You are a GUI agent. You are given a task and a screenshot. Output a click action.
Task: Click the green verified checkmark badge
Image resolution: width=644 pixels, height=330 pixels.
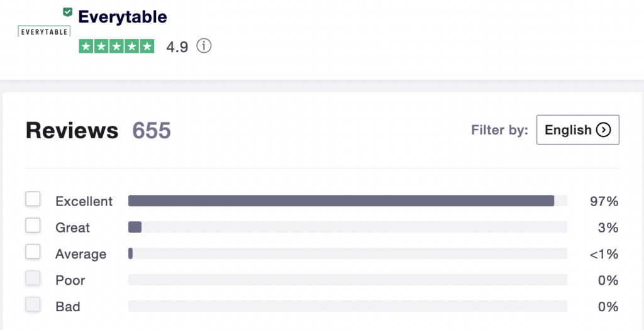[x=67, y=12]
